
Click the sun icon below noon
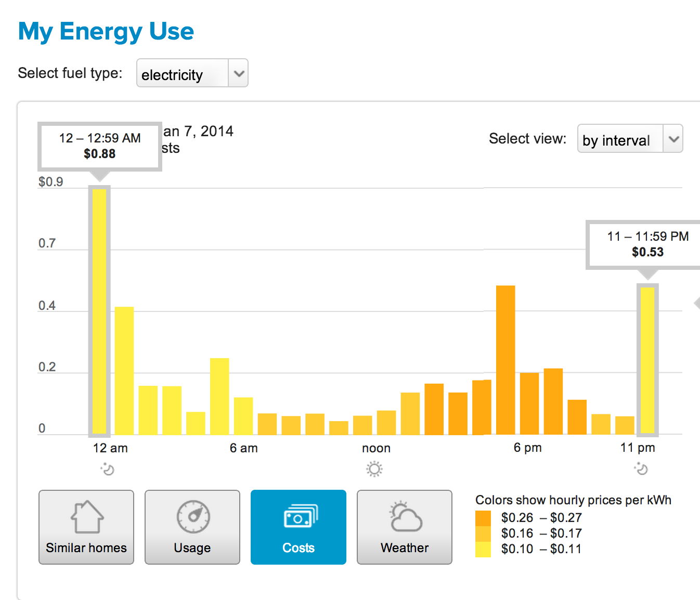click(x=375, y=469)
